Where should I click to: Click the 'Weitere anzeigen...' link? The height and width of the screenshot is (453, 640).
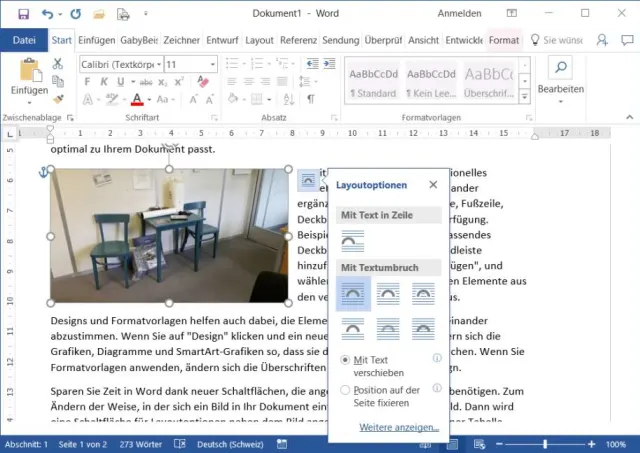[x=399, y=427]
